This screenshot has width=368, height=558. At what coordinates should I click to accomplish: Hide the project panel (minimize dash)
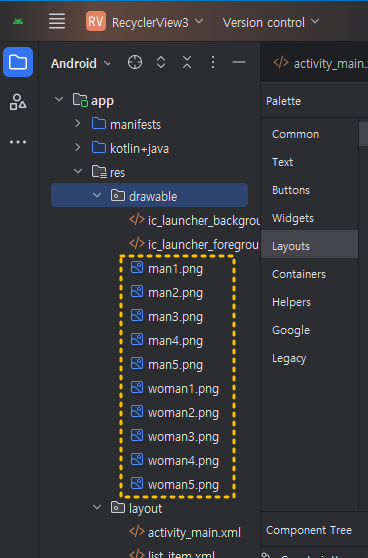(239, 62)
